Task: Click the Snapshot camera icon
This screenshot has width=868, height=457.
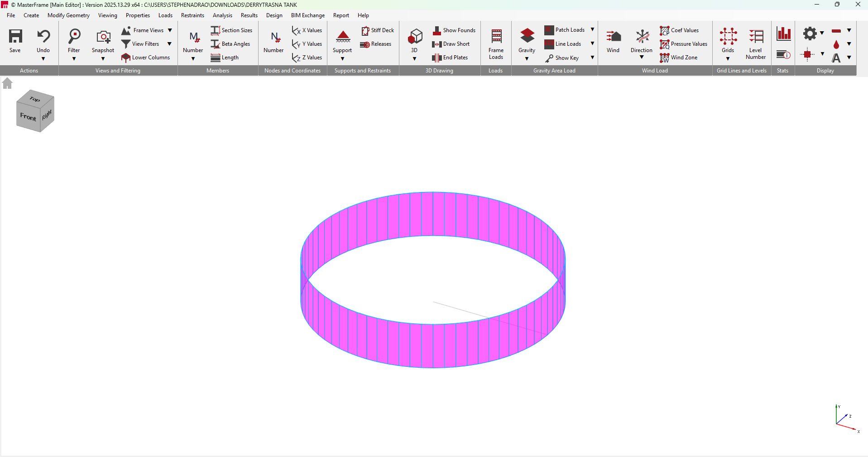Action: 103,36
